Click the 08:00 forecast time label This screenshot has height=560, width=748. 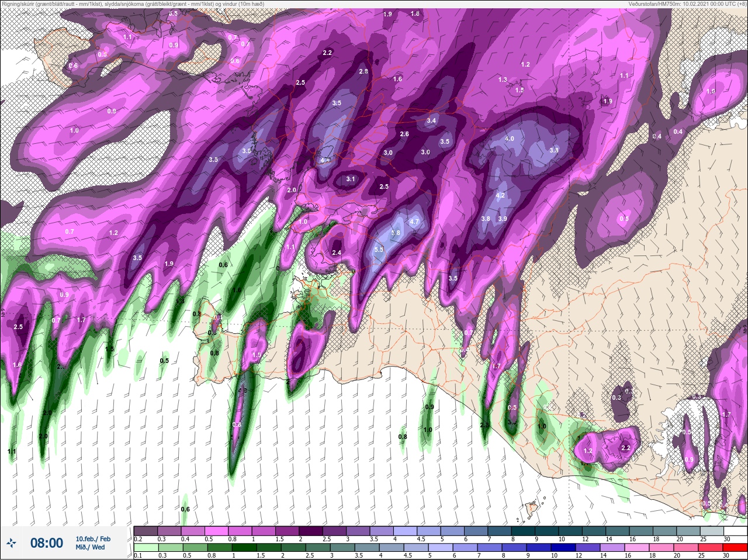[x=47, y=543]
